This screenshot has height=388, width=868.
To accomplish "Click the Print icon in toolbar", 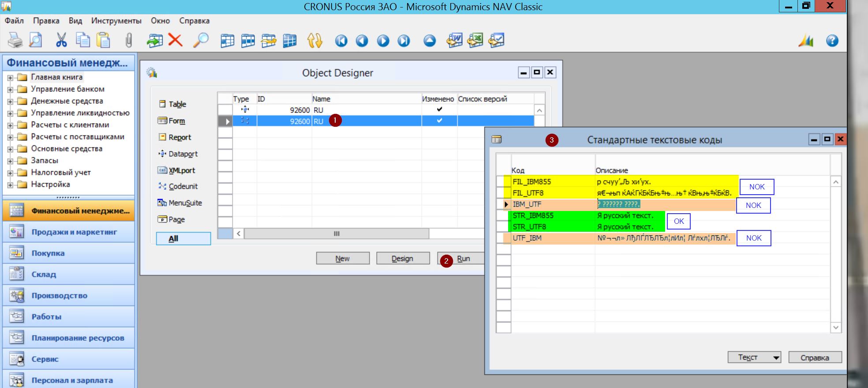I will pos(15,41).
